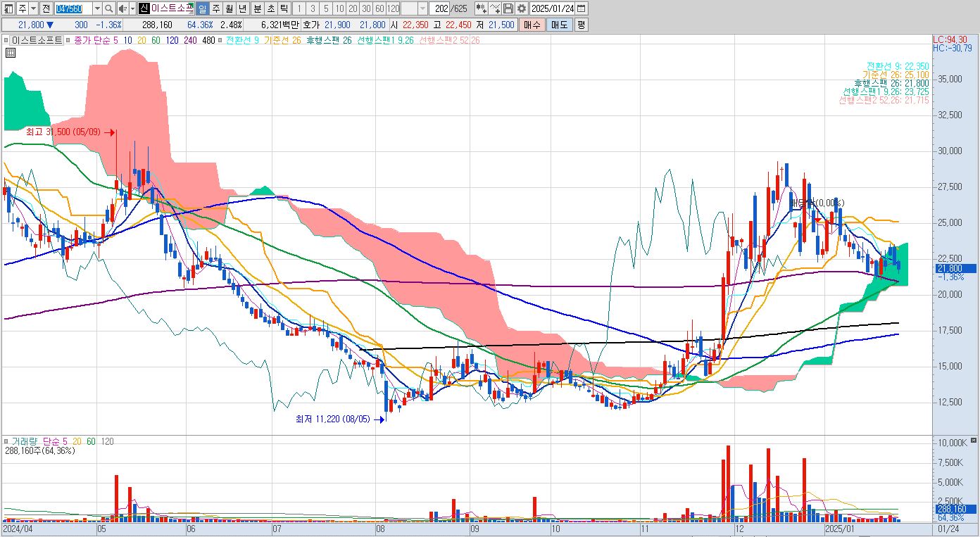Click the 후행스팬 26 legend label
The height and width of the screenshot is (537, 980).
(329, 40)
